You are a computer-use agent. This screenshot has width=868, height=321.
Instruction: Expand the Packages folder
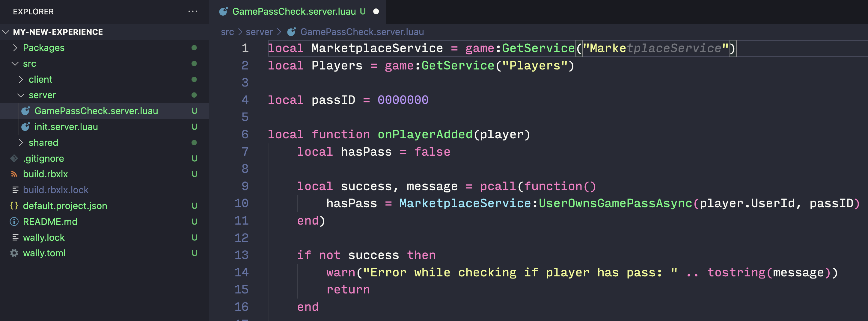click(x=15, y=48)
